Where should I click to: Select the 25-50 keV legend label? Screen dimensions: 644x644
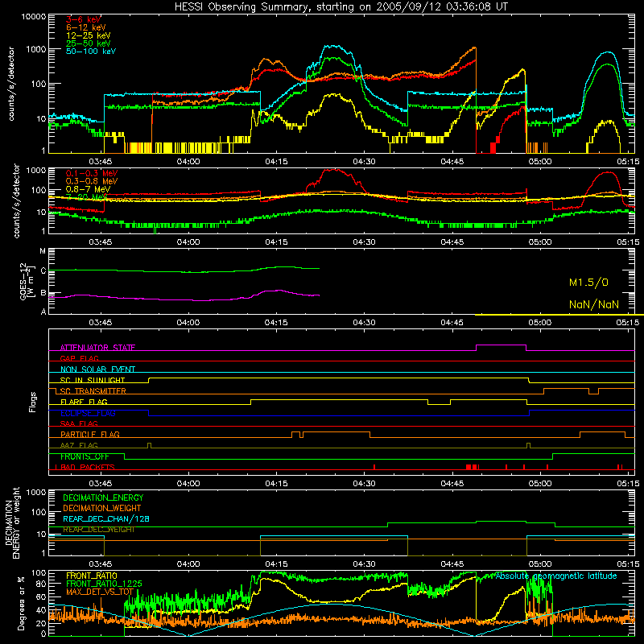click(x=89, y=43)
